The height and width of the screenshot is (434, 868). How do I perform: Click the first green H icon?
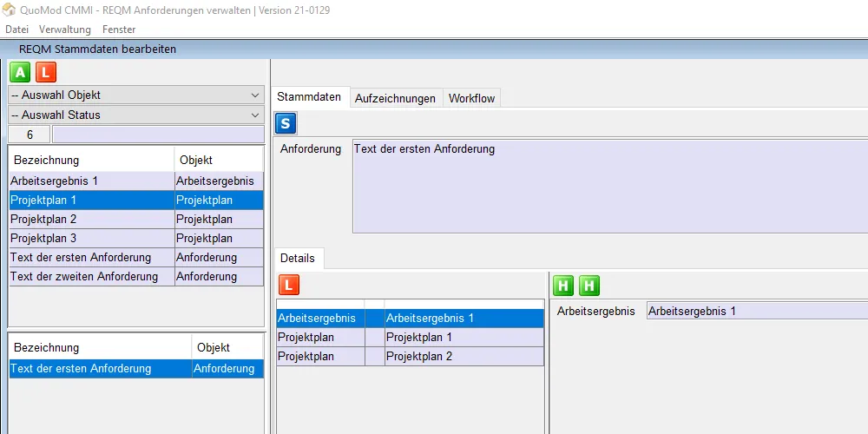[564, 285]
